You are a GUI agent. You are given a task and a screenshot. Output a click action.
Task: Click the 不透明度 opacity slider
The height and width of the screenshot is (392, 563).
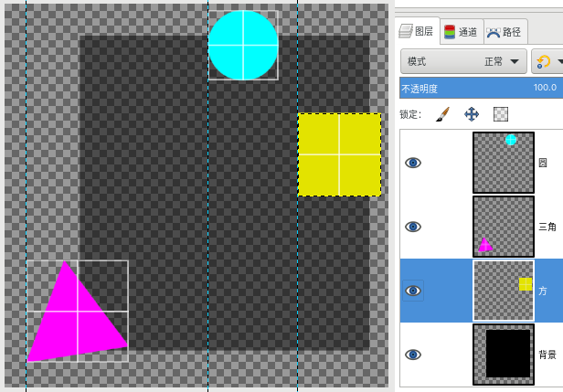pos(481,88)
